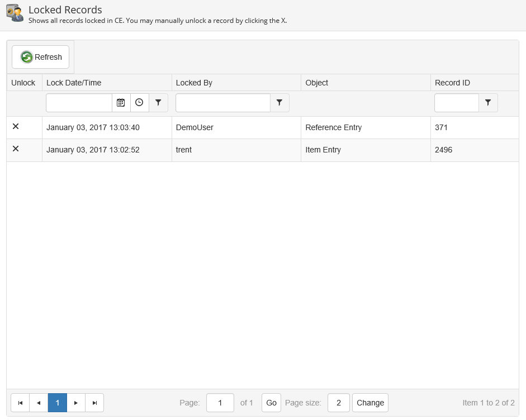The image size is (526, 420).
Task: Jump to the last page
Action: (94, 403)
